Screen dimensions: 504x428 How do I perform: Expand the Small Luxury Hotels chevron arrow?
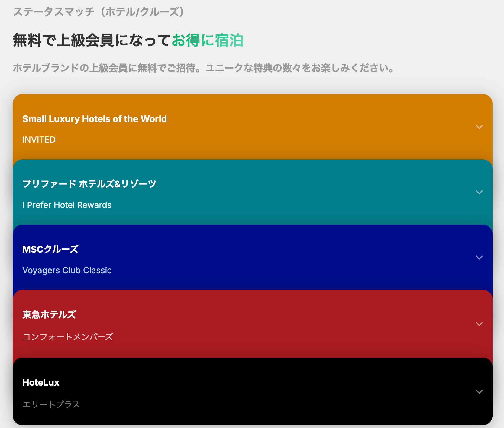479,127
